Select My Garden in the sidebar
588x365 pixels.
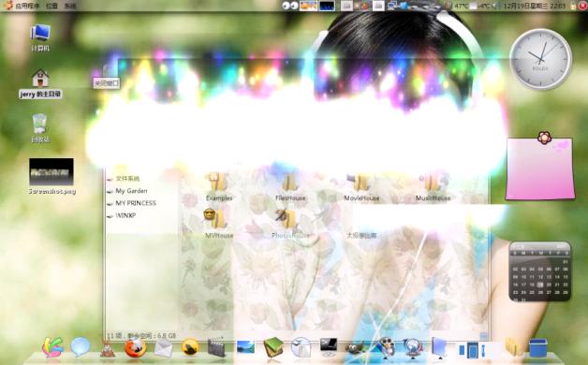131,191
